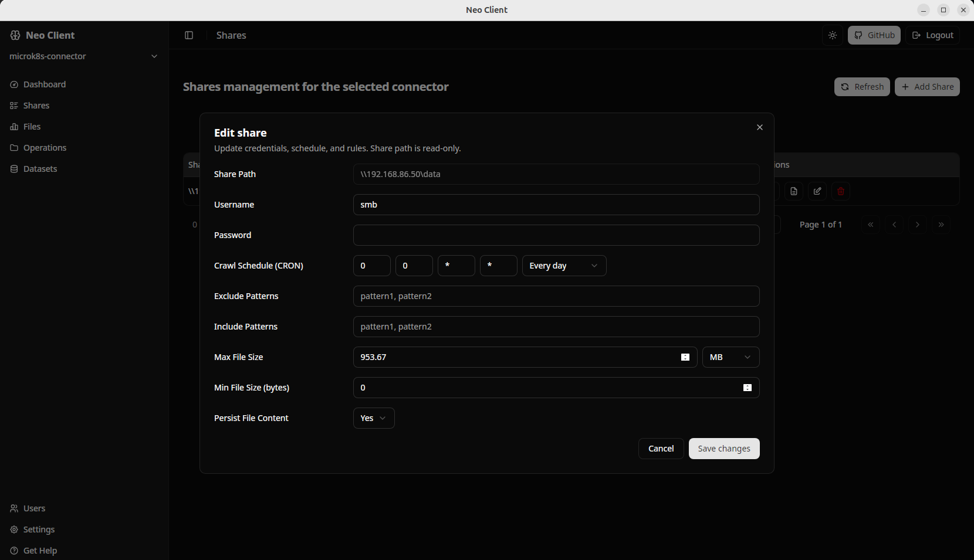Refresh the shares list
Viewport: 974px width, 560px height.
(x=861, y=86)
